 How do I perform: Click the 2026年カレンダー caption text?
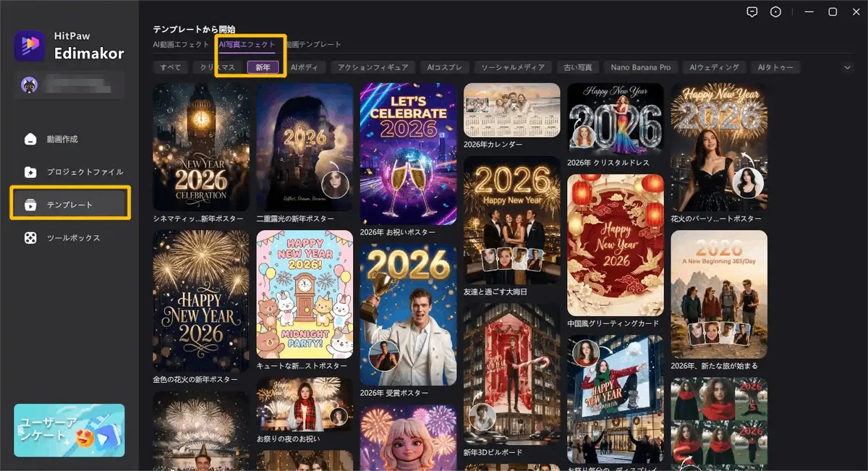pos(493,144)
